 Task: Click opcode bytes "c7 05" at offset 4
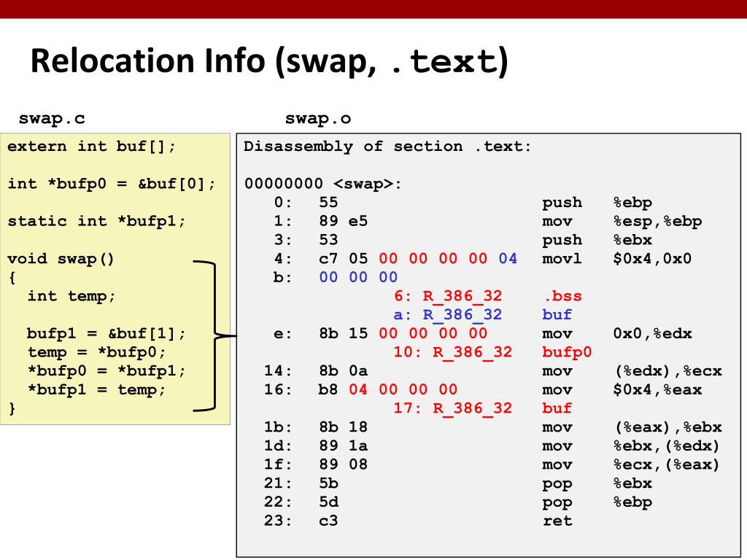pyautogui.click(x=343, y=259)
